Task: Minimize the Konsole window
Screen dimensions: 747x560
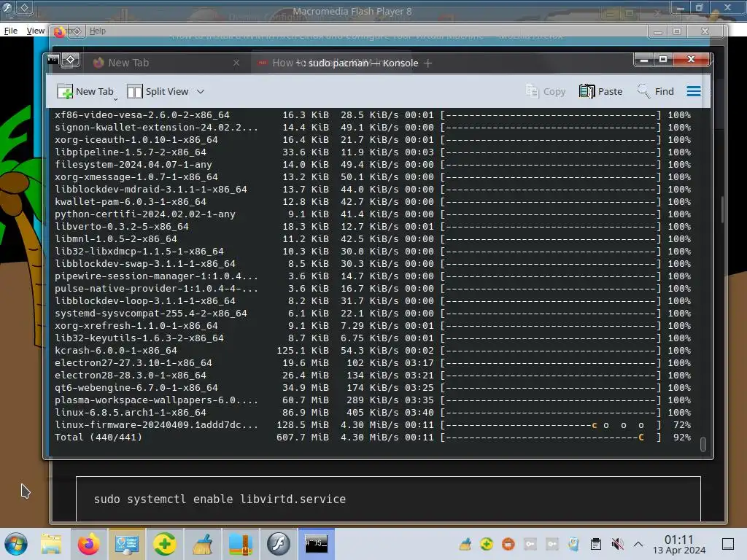Action: point(644,60)
